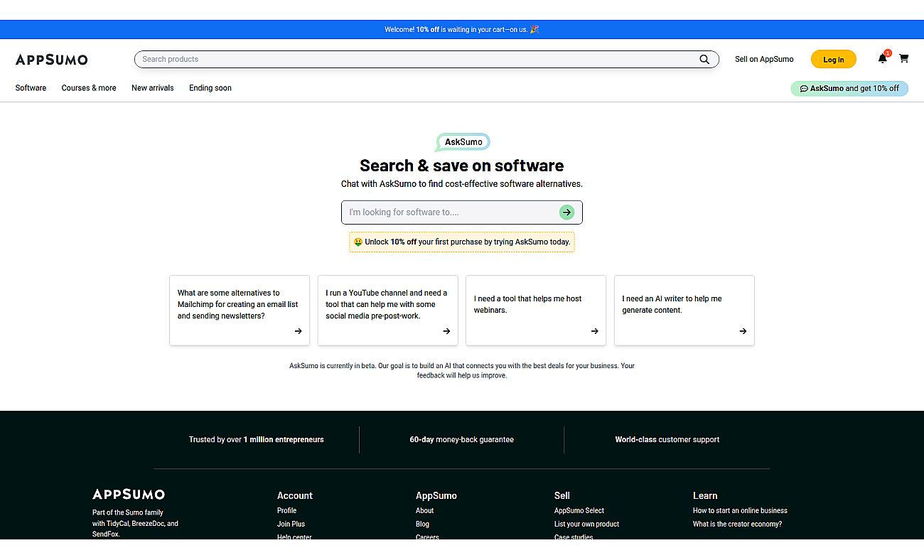Click the AskSumo is currently in beta note
924x560 pixels.
(462, 371)
